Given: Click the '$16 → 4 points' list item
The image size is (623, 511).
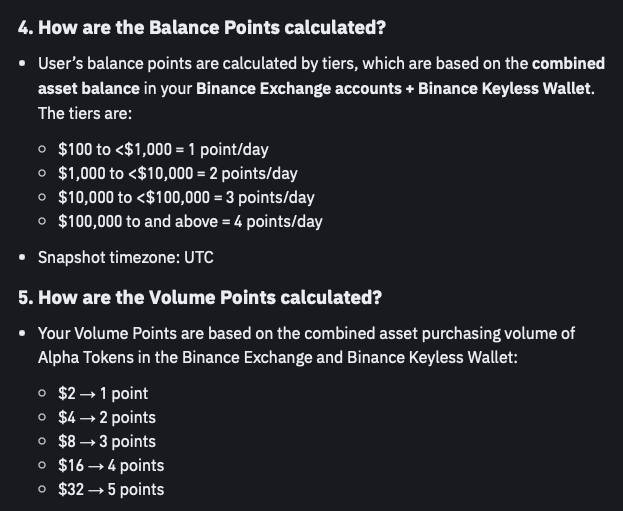Looking at the screenshot, I should pos(111,465).
